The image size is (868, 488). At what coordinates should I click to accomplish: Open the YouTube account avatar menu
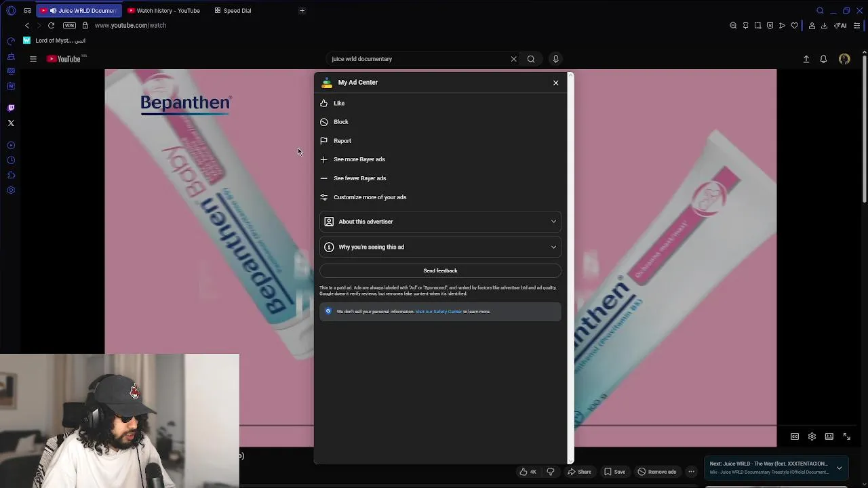tap(844, 59)
